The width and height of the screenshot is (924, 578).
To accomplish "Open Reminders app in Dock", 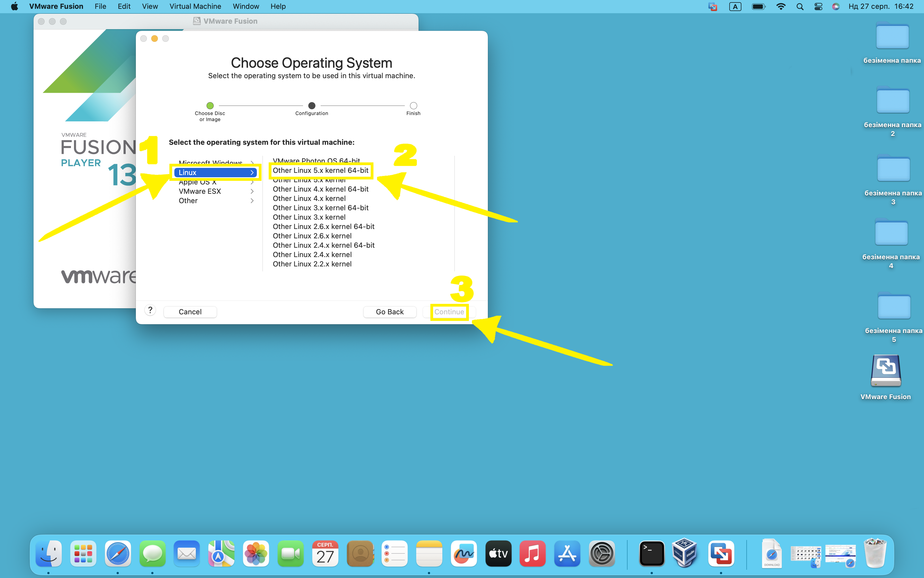I will [x=394, y=553].
